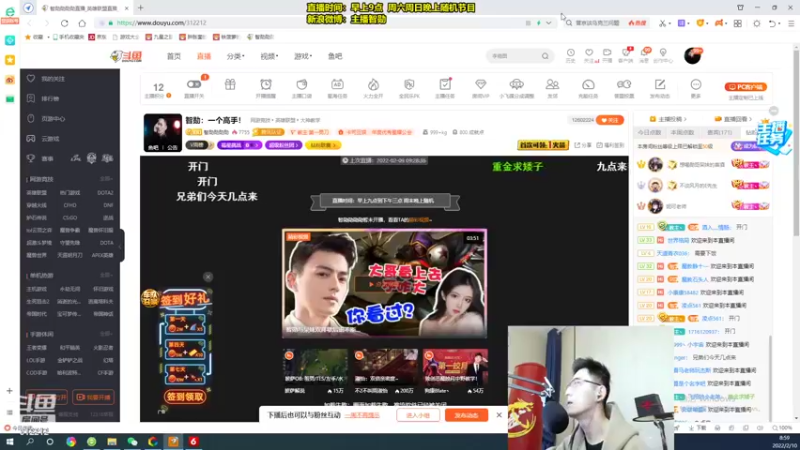Viewport: 800px width, 450px height.
Task: Open the 房管 people icon
Action: 552,88
